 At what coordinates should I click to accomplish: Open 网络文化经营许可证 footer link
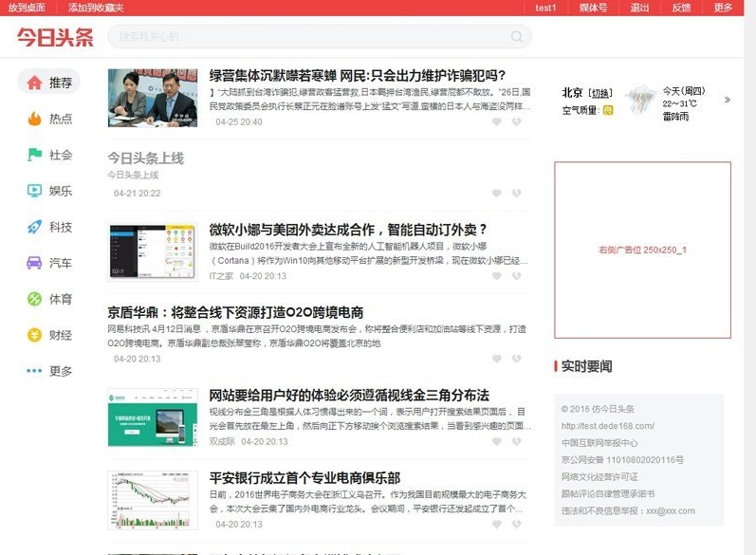(599, 477)
